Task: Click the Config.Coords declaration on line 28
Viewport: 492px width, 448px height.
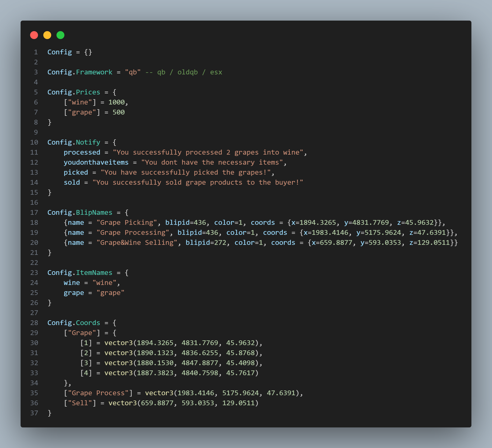Action: (x=74, y=323)
